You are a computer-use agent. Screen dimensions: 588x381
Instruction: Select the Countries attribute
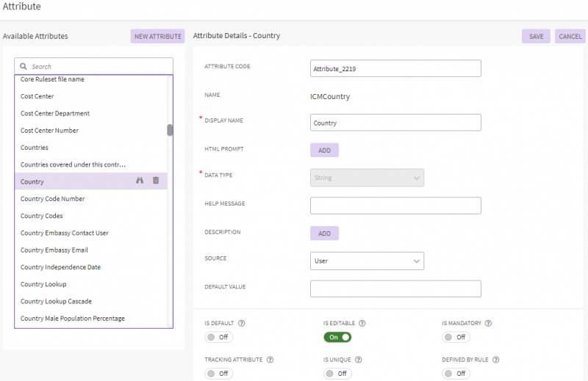(x=90, y=148)
